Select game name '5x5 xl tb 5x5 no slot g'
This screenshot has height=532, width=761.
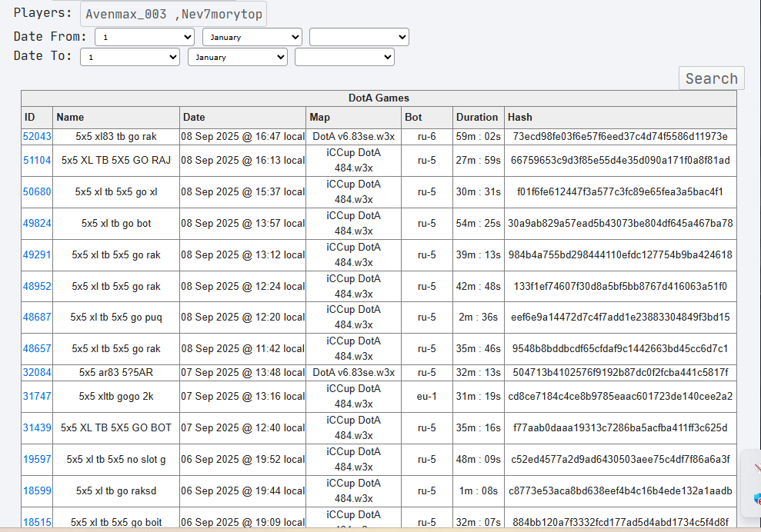[116, 459]
